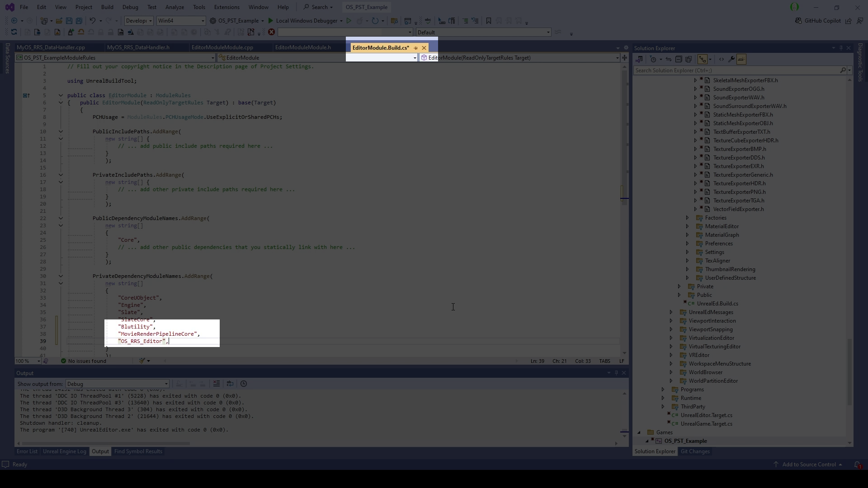Toggle Preview Selected Items icon
The height and width of the screenshot is (488, 868).
point(741,59)
